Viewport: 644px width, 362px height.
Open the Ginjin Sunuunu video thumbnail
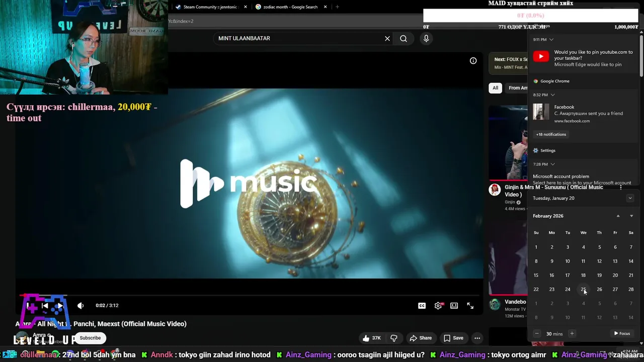coord(508,143)
